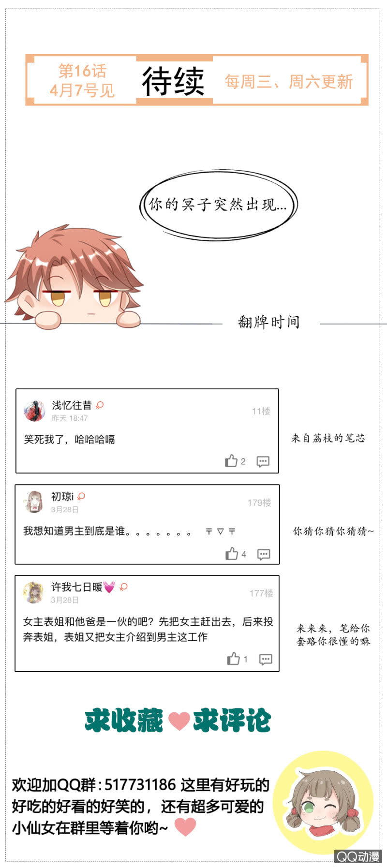
Task: Click the 待续 banner title
Action: click(x=173, y=81)
